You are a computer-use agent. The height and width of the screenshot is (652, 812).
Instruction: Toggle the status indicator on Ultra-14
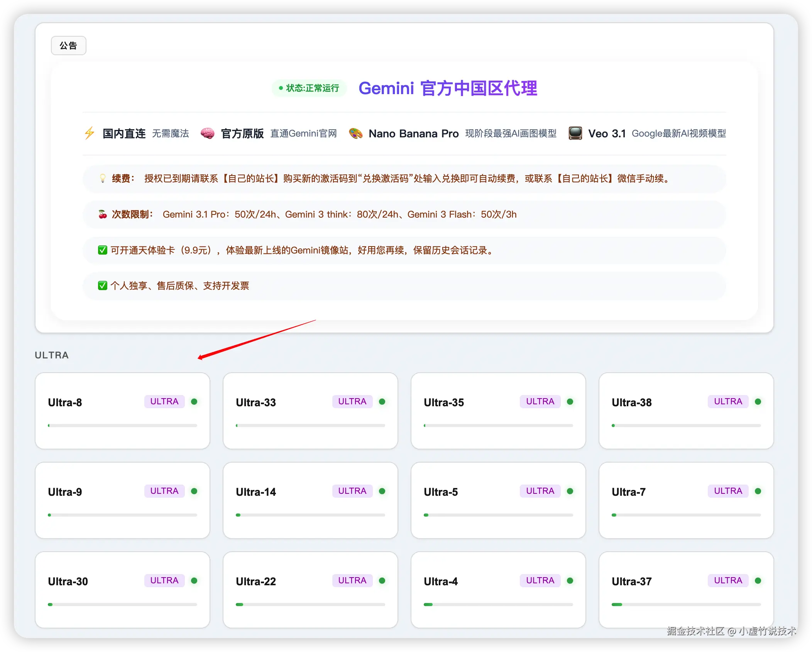coord(382,491)
